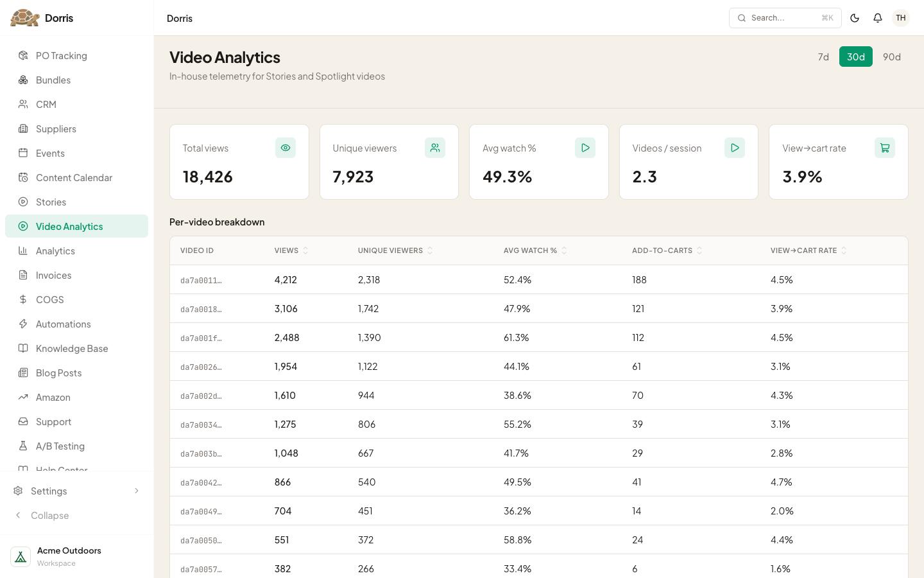Click the search magnifier icon
Screen dimensions: 924x578
click(742, 18)
